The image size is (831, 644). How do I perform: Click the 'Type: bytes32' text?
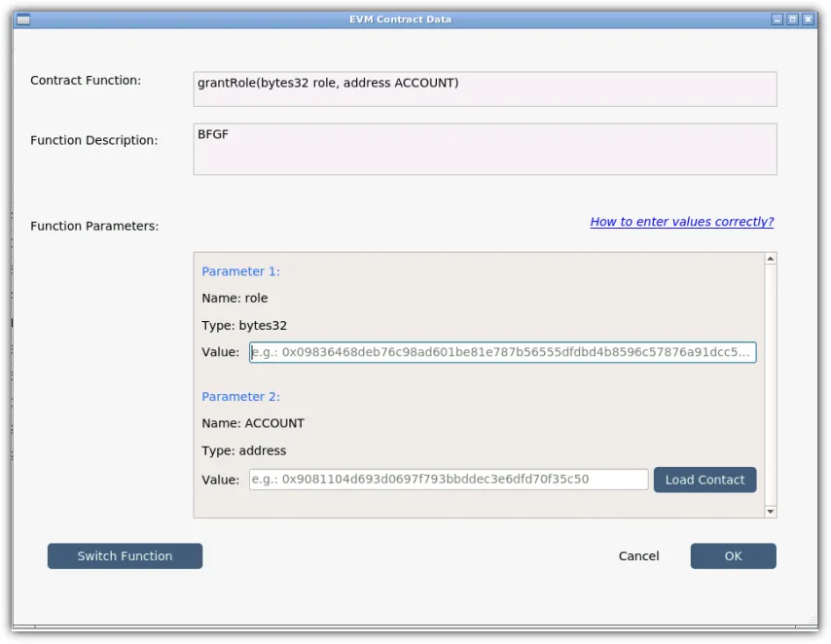tap(244, 326)
